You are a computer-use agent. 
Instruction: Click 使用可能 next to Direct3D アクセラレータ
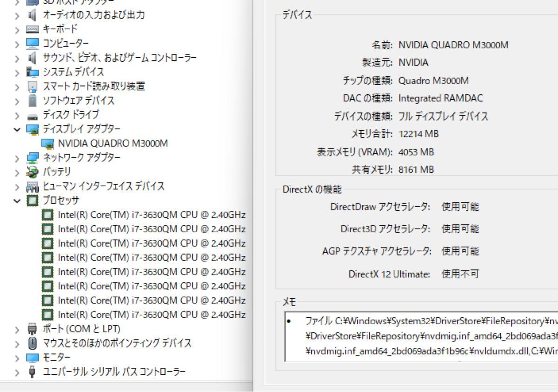[460, 229]
